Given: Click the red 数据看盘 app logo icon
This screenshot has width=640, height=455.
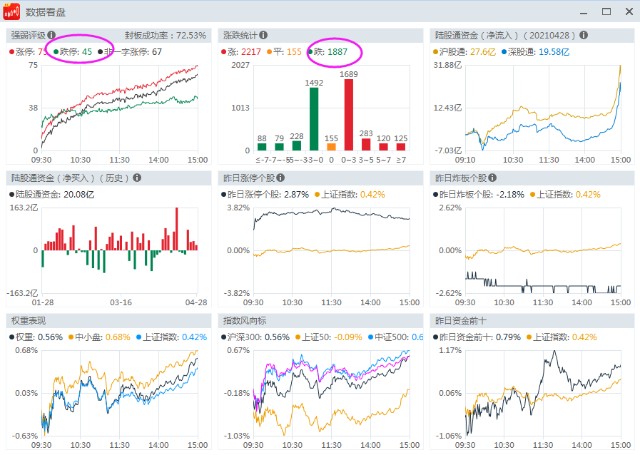Looking at the screenshot, I should [12, 13].
